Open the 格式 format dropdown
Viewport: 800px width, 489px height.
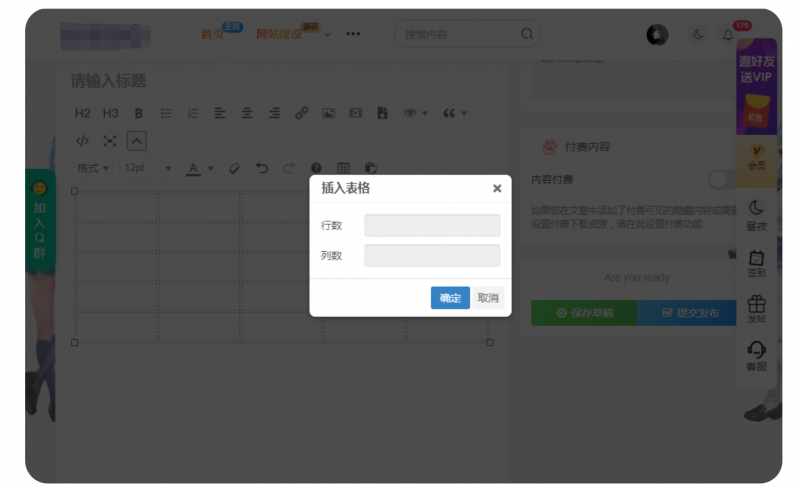(x=93, y=168)
